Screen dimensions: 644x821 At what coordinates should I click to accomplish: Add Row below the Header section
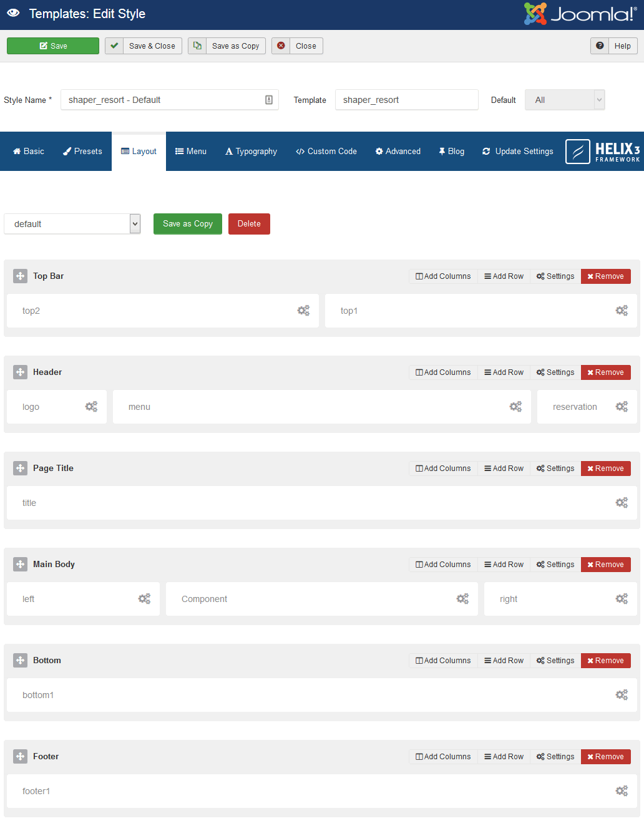click(504, 372)
